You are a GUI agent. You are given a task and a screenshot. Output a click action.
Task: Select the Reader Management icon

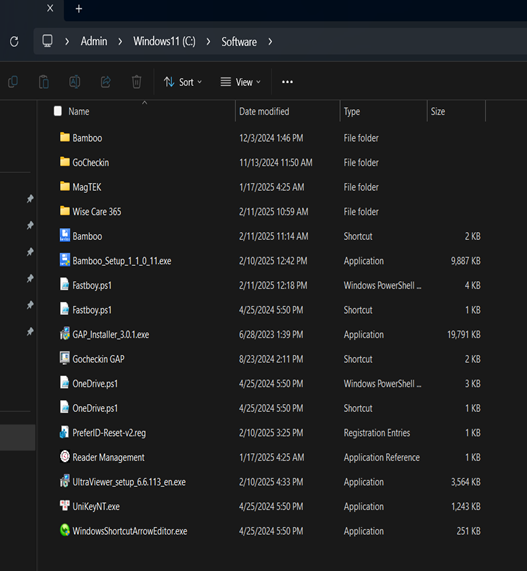[65, 456]
